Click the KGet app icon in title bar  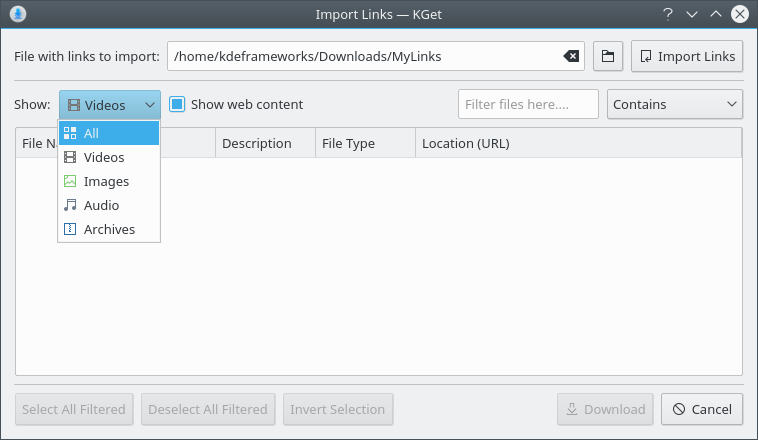pos(18,14)
